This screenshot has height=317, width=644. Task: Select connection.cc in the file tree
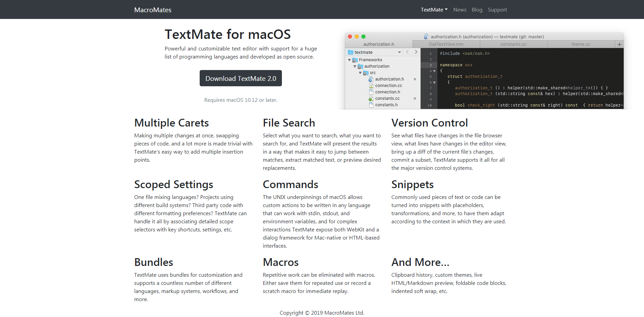(x=388, y=86)
